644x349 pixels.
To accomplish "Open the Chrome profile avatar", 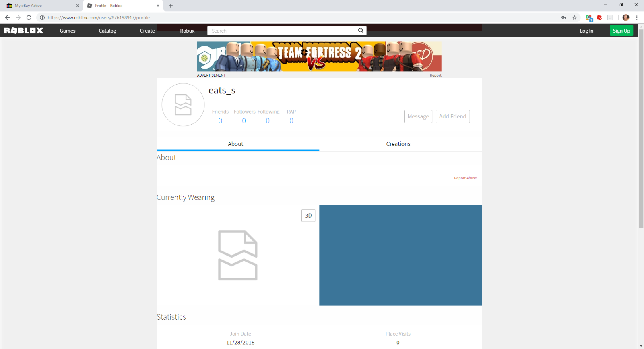I will click(x=626, y=17).
